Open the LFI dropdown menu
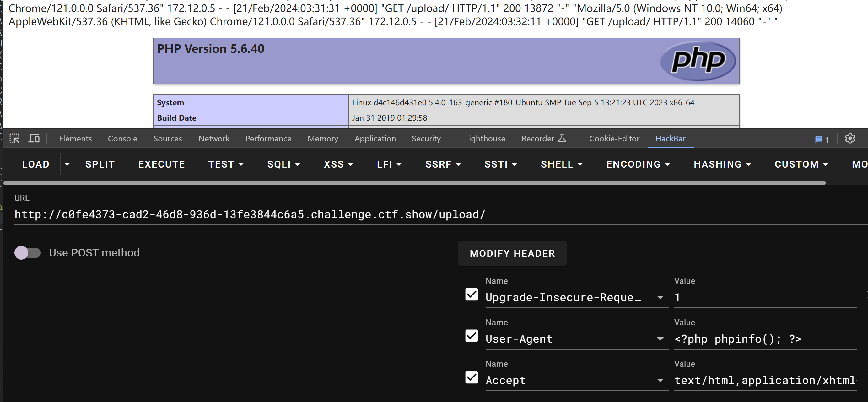The width and height of the screenshot is (868, 402). 389,164
